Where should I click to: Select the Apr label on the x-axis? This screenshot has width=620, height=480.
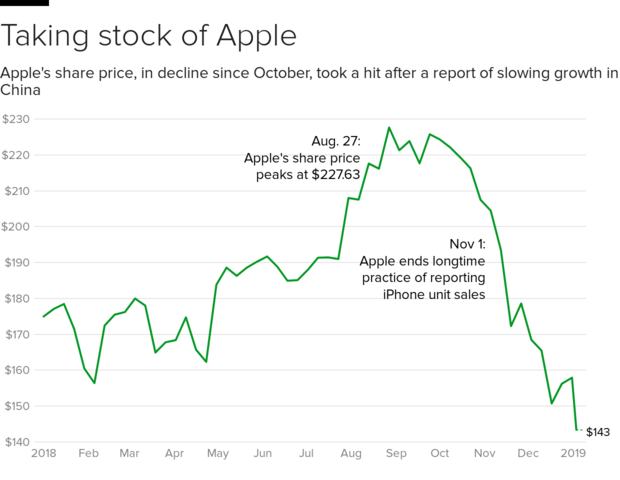[x=174, y=454]
